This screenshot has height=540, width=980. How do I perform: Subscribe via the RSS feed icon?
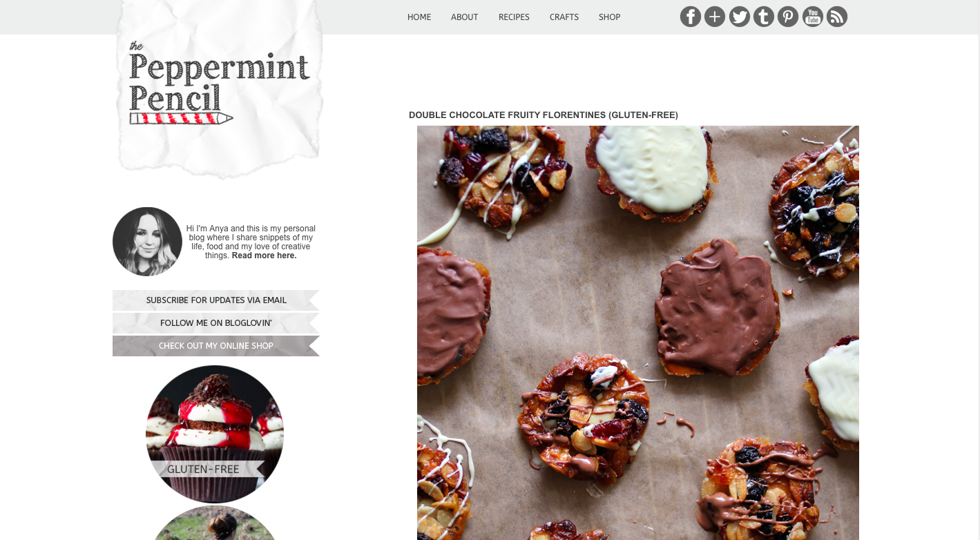pyautogui.click(x=837, y=17)
